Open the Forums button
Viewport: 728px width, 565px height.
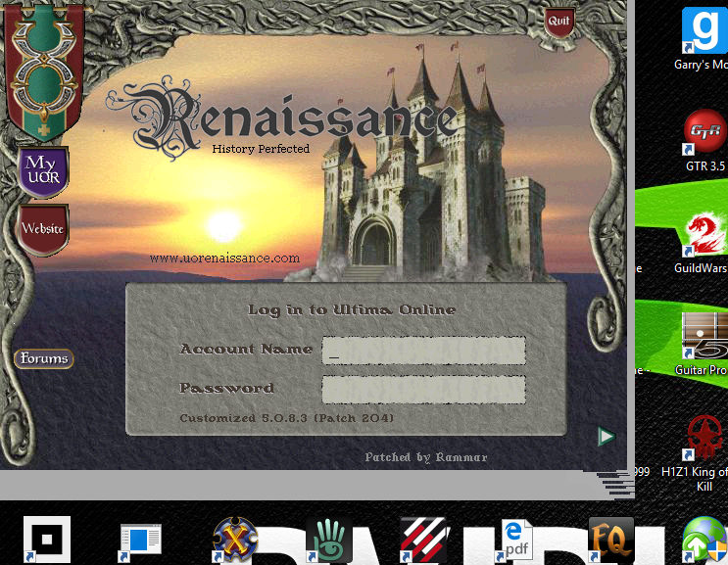pos(44,358)
